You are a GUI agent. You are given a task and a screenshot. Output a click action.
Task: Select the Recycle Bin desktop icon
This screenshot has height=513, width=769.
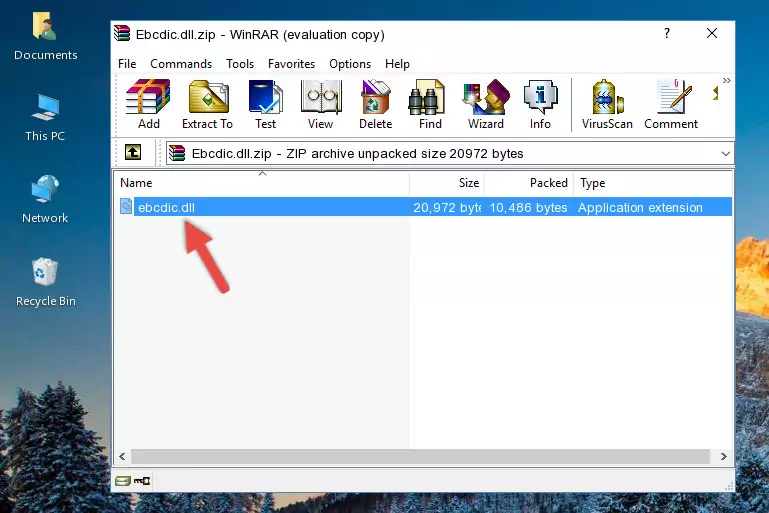46,282
